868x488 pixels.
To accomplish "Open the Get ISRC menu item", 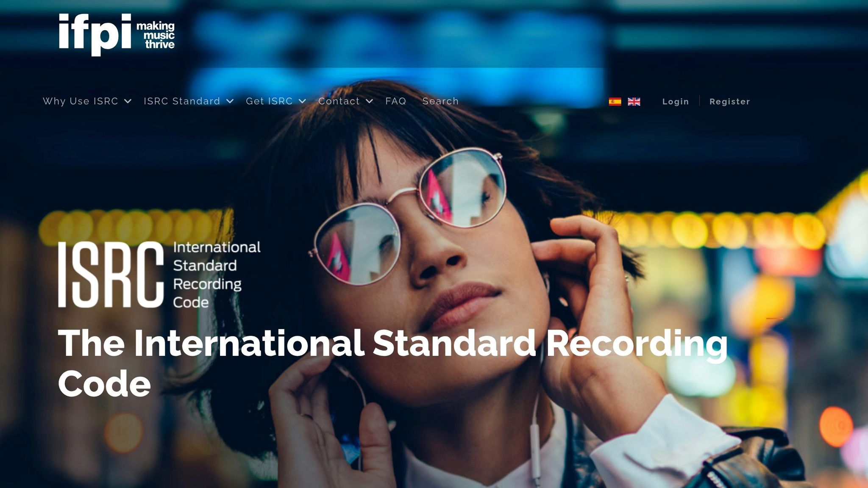I will coord(269,101).
